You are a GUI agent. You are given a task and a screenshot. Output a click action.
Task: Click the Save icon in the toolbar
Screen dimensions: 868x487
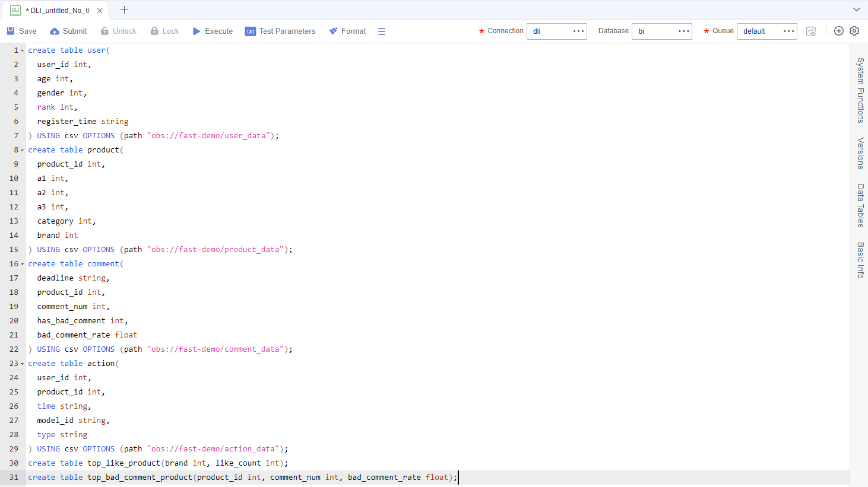tap(11, 31)
